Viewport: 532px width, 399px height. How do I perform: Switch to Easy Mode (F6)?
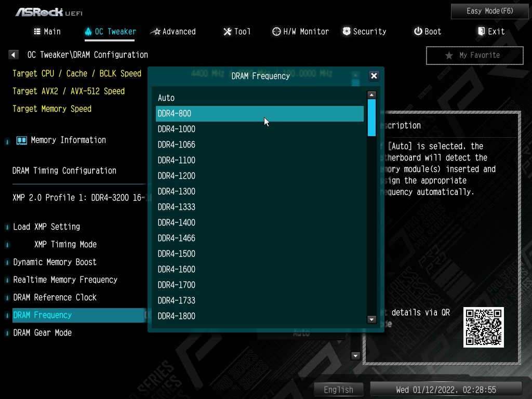tap(482, 11)
